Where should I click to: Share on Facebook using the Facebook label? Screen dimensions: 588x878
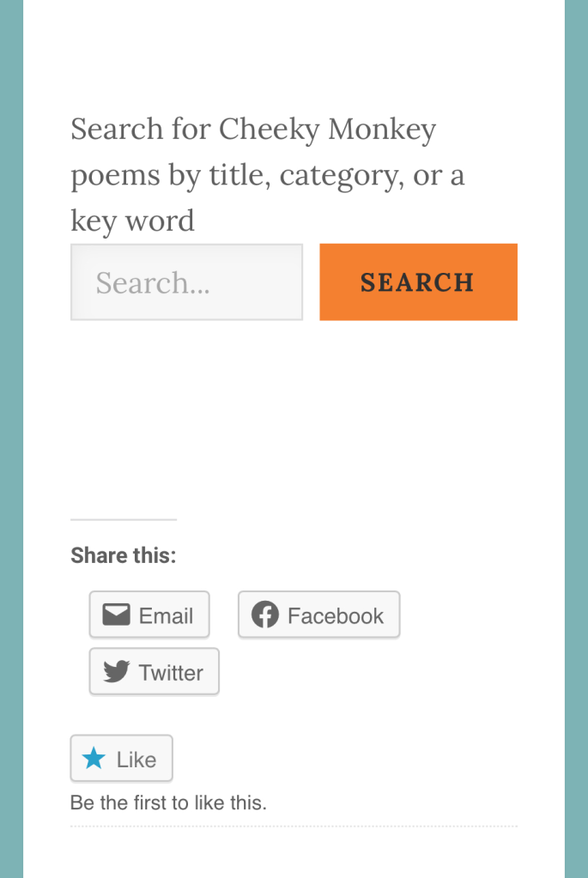tap(336, 615)
